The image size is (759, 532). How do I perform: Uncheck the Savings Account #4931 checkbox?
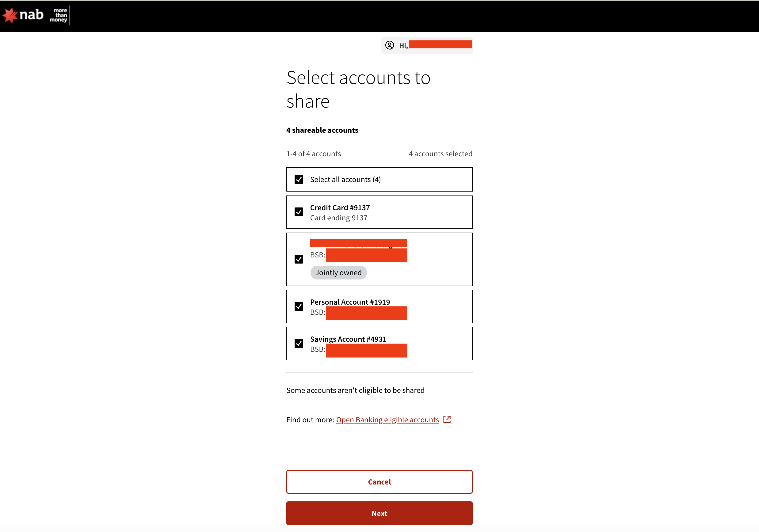point(299,343)
